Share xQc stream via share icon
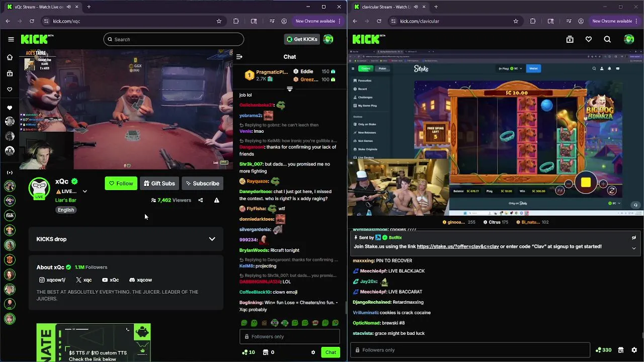The width and height of the screenshot is (644, 362). pos(200,200)
